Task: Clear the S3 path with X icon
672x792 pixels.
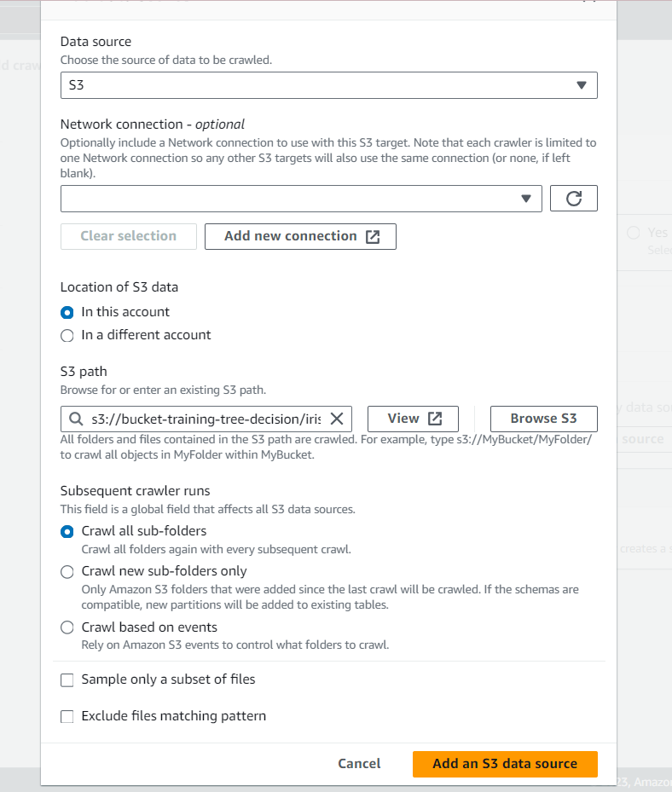Action: tap(337, 419)
